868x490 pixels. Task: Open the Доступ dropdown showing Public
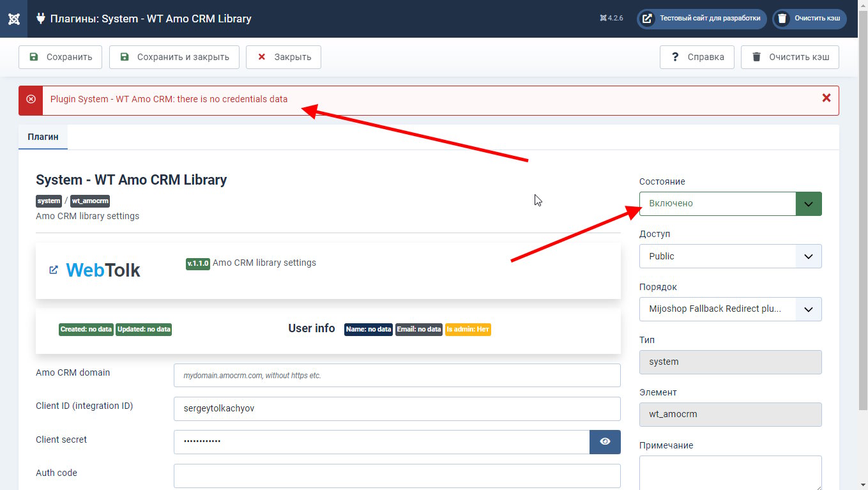(x=730, y=256)
